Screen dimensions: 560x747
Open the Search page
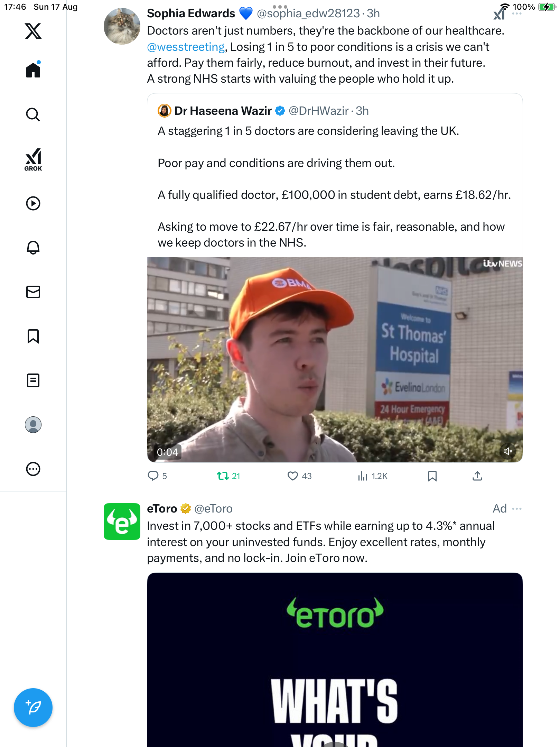coord(33,115)
